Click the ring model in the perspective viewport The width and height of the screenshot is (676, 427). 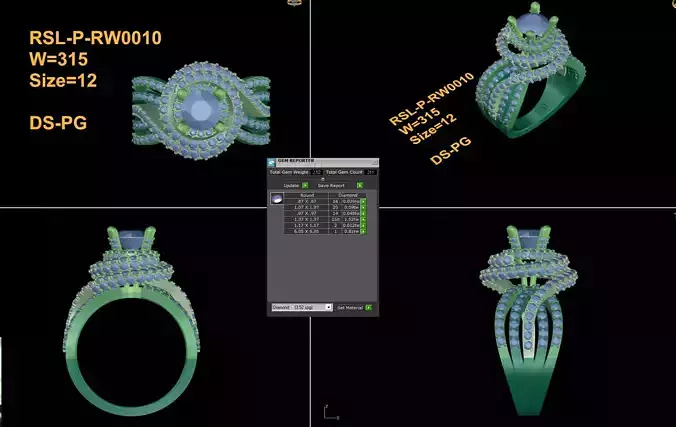530,71
